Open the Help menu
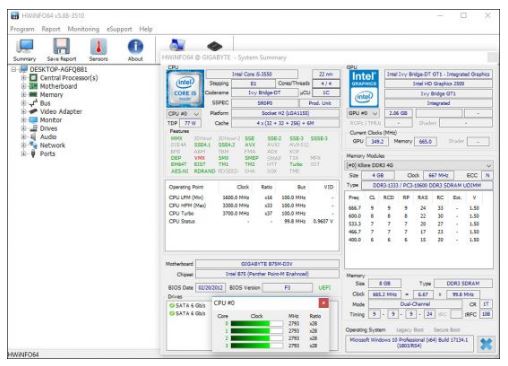This screenshot has height=366, width=508. click(x=146, y=29)
